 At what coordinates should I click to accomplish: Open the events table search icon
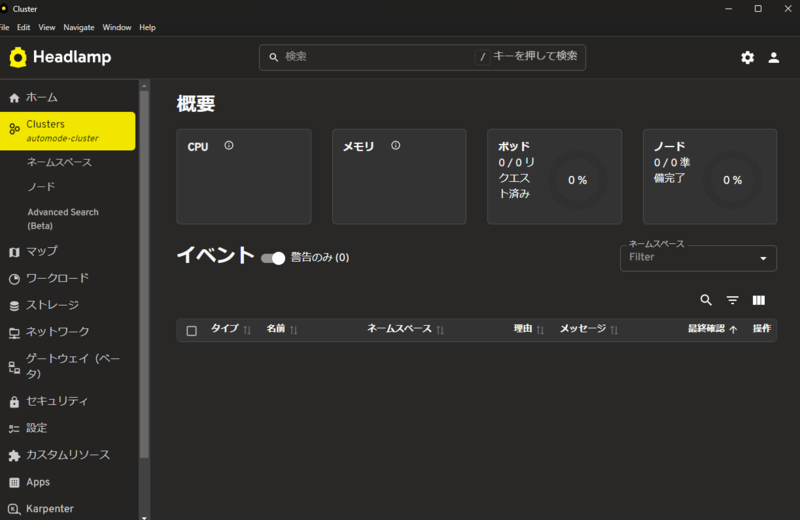click(x=706, y=300)
